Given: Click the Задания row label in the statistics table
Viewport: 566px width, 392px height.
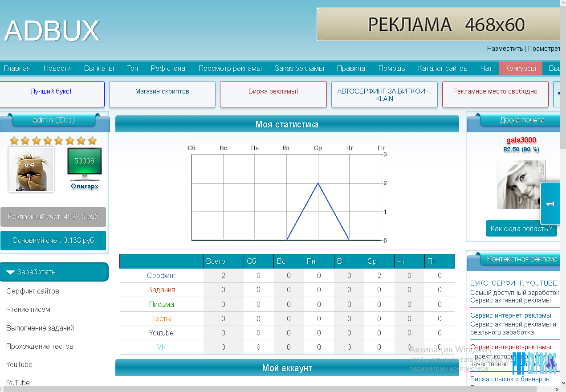Looking at the screenshot, I should [162, 290].
